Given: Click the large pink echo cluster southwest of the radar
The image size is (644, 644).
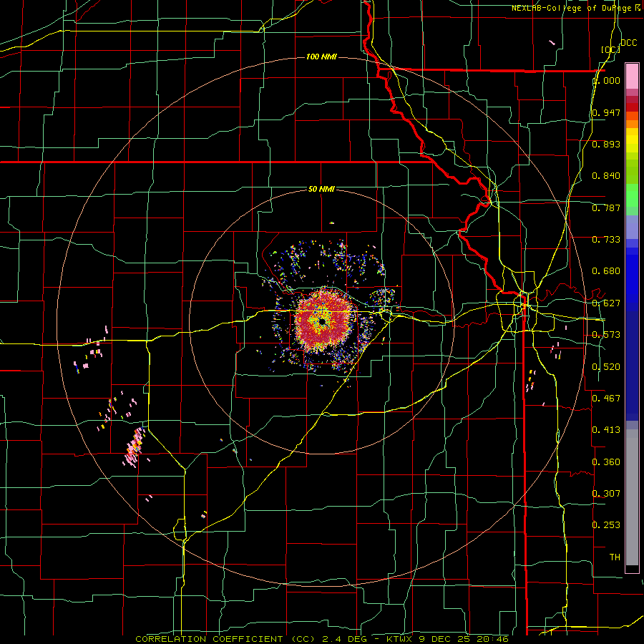Looking at the screenshot, I should tap(135, 447).
